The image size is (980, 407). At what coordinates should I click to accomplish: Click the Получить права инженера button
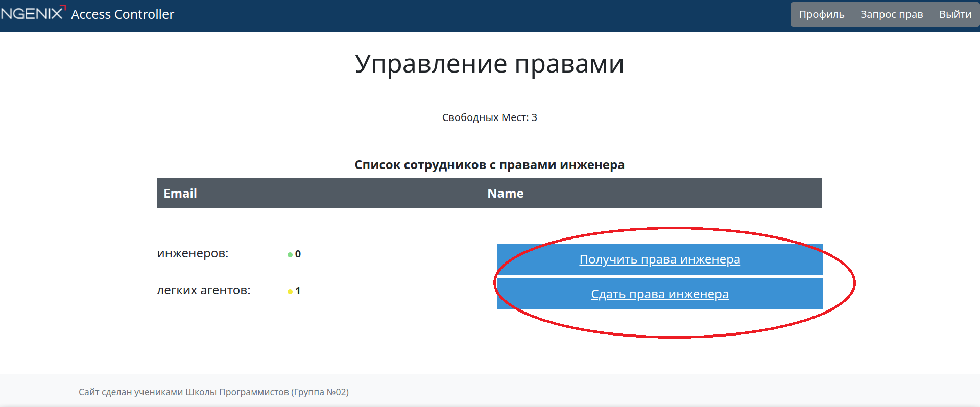click(x=660, y=259)
